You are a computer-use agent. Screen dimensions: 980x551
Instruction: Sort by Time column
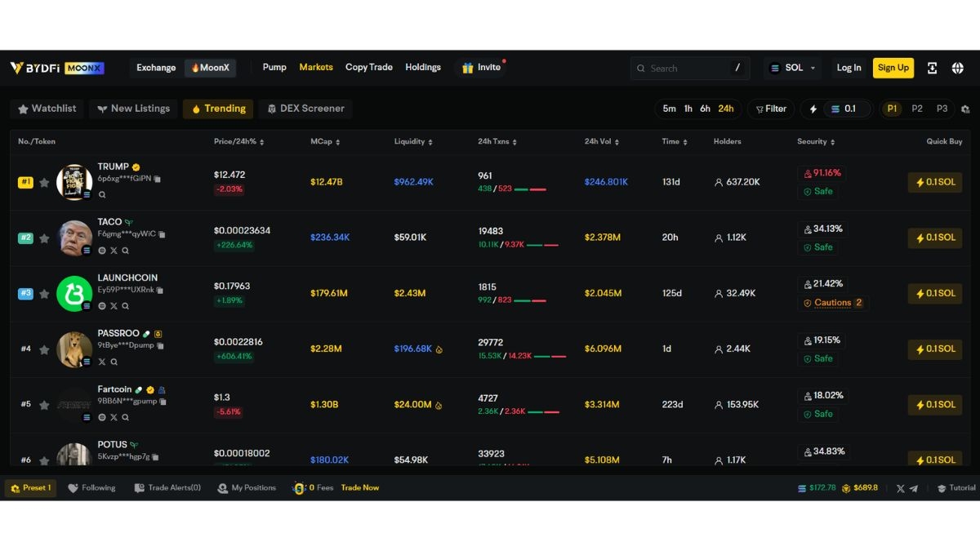click(x=675, y=141)
